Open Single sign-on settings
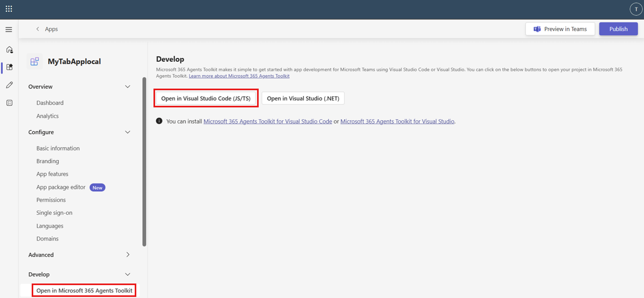The height and width of the screenshot is (298, 644). [54, 213]
